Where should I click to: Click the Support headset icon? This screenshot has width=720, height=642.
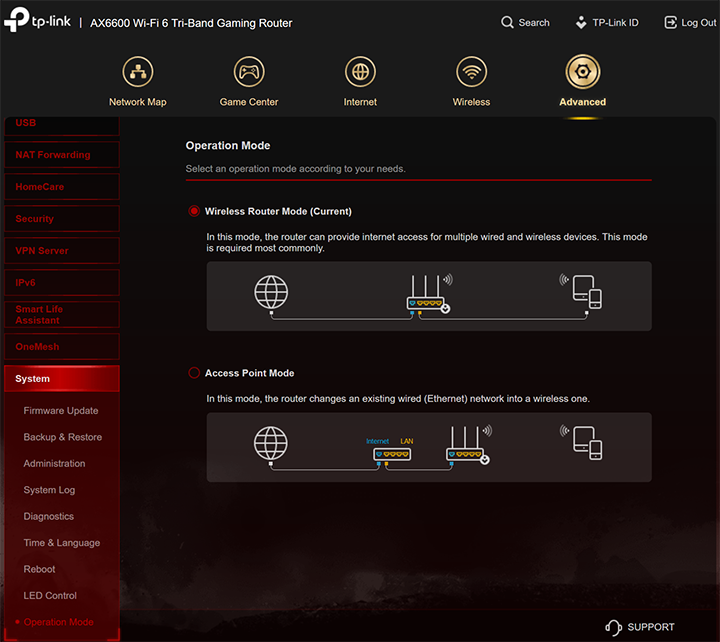[614, 627]
